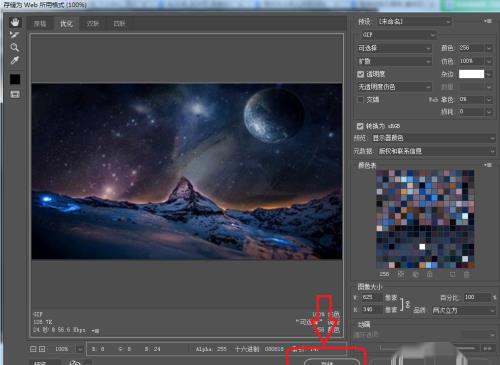Click the zoom in plus icon
Viewport: 500px width, 365px height.
pos(42,349)
